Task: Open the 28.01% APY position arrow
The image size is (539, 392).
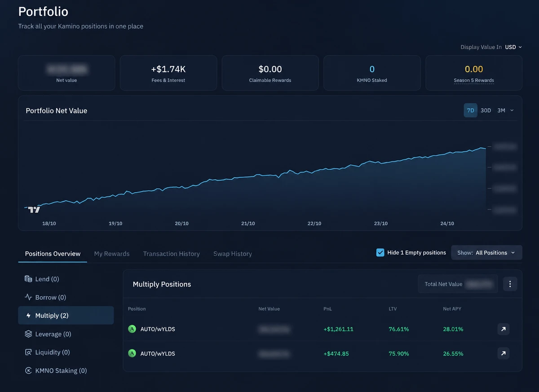Action: click(504, 329)
